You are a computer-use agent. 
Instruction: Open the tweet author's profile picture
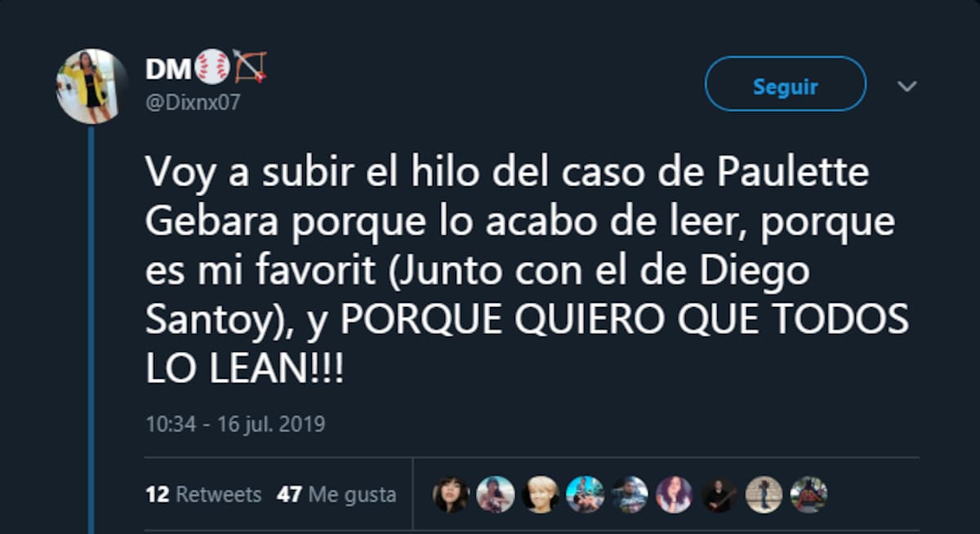(x=92, y=86)
